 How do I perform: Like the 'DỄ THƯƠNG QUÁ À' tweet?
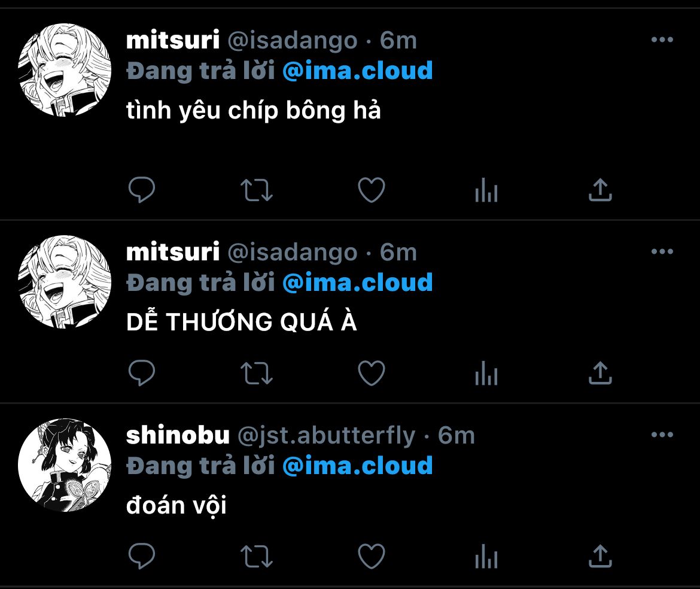(x=372, y=373)
